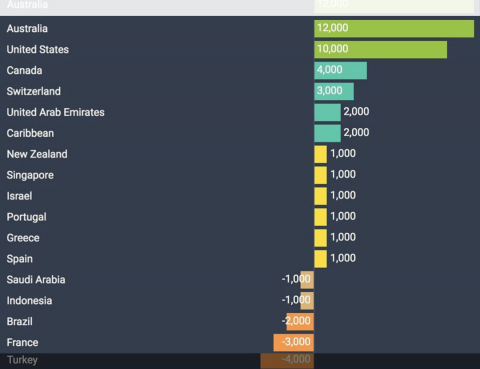Click the Caribbean teal bar
The image size is (480, 369).
(x=327, y=133)
